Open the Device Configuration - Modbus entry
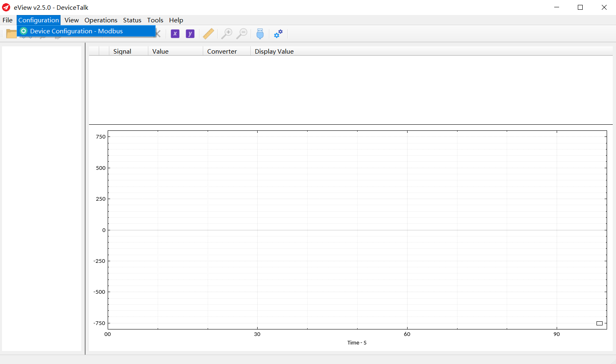This screenshot has height=364, width=616. pyautogui.click(x=86, y=31)
